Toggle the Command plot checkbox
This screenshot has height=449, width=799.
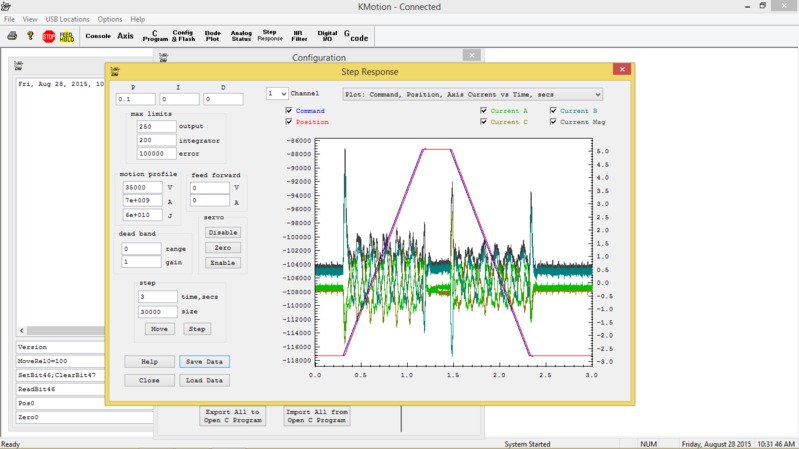pyautogui.click(x=289, y=111)
